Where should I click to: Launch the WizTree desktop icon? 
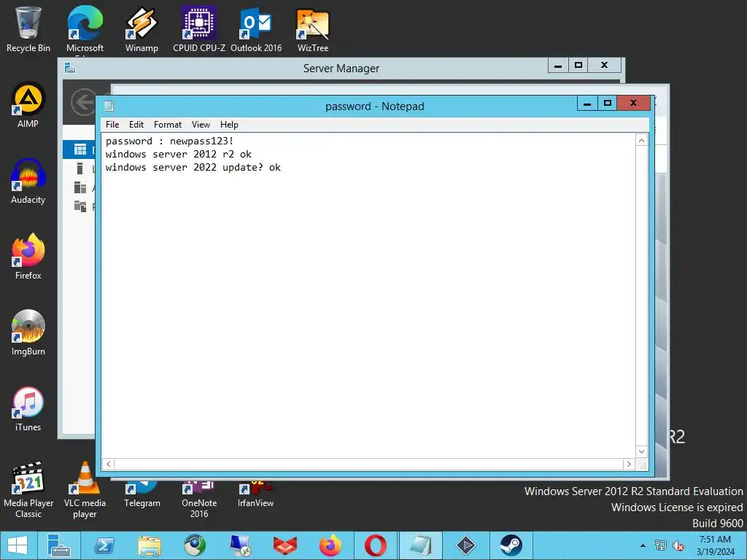point(312,28)
